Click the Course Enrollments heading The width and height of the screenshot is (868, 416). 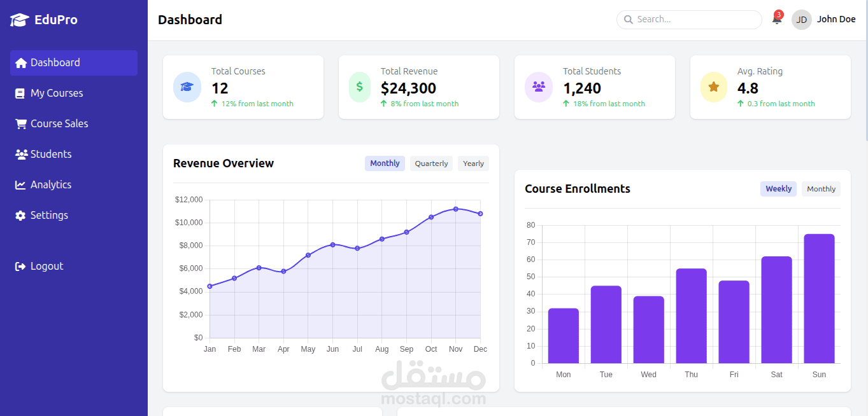[578, 189]
